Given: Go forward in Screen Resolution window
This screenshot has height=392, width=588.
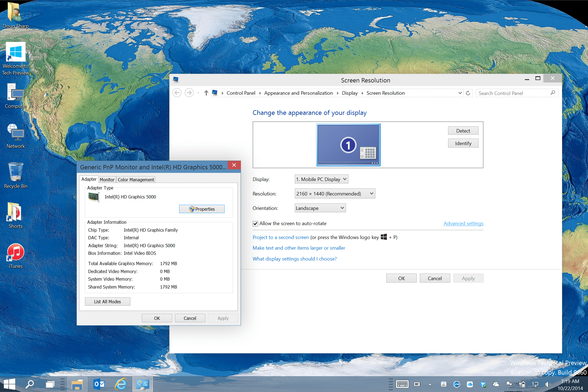Looking at the screenshot, I should (189, 93).
